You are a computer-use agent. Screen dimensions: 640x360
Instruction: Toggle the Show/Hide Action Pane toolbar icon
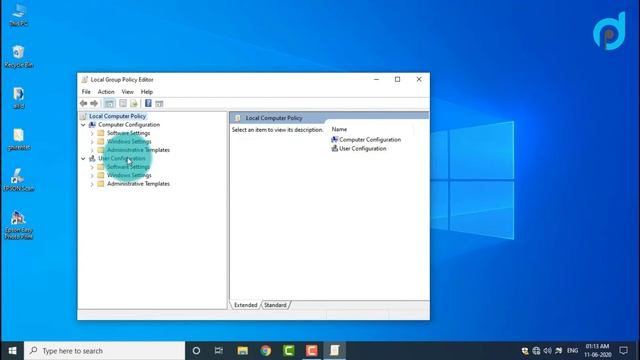159,104
